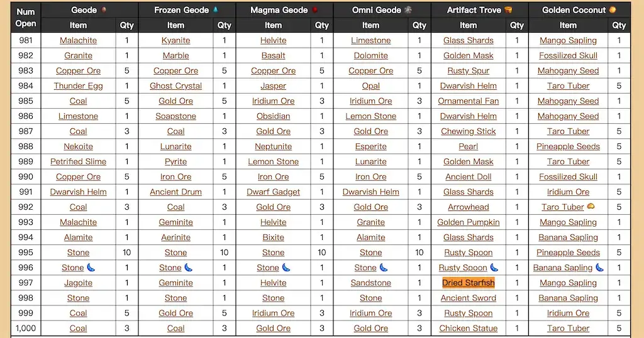The image size is (644, 338).
Task: Open the Dwarf Gadget link
Action: pos(273,192)
